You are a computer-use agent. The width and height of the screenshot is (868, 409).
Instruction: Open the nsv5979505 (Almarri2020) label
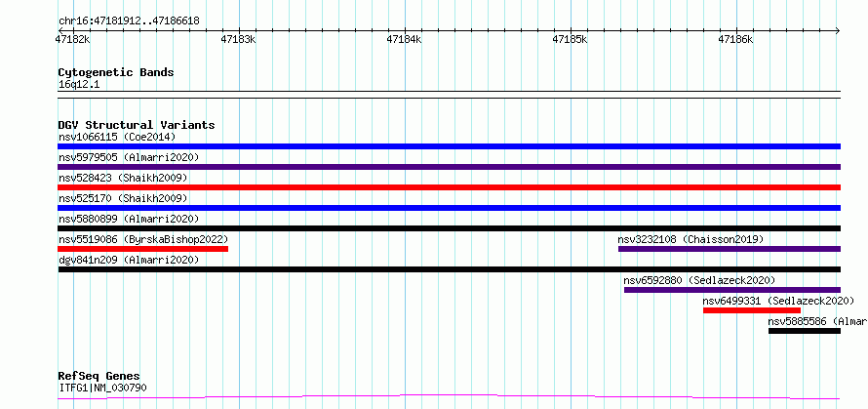129,157
